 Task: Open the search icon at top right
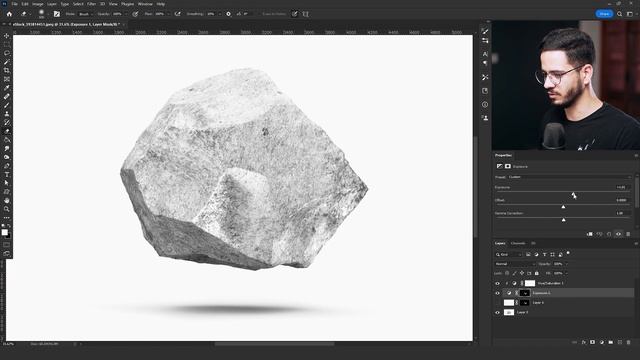[x=619, y=14]
